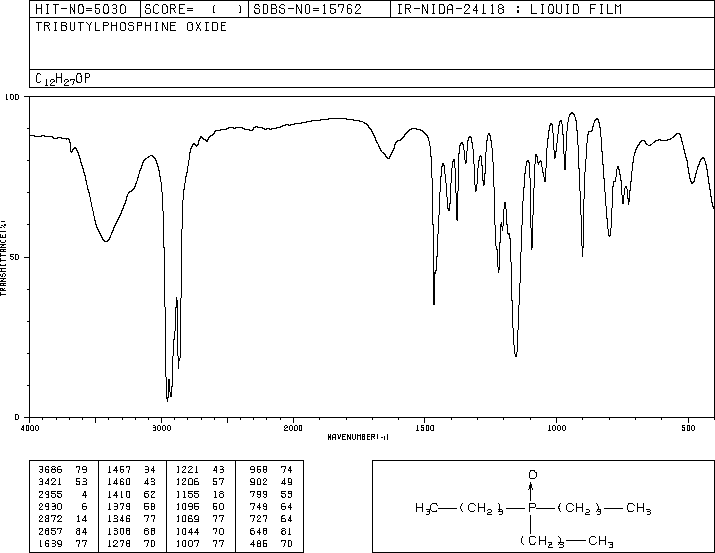The width and height of the screenshot is (715, 553).
Task: Click the compound name TRIBUTYLPHOSPHINE OXIDE
Action: coord(131,27)
